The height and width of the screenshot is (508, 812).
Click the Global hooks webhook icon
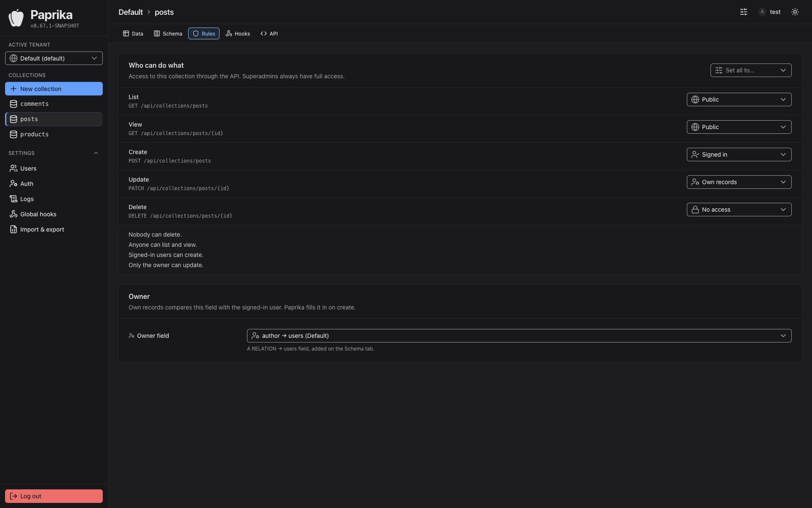pyautogui.click(x=14, y=214)
